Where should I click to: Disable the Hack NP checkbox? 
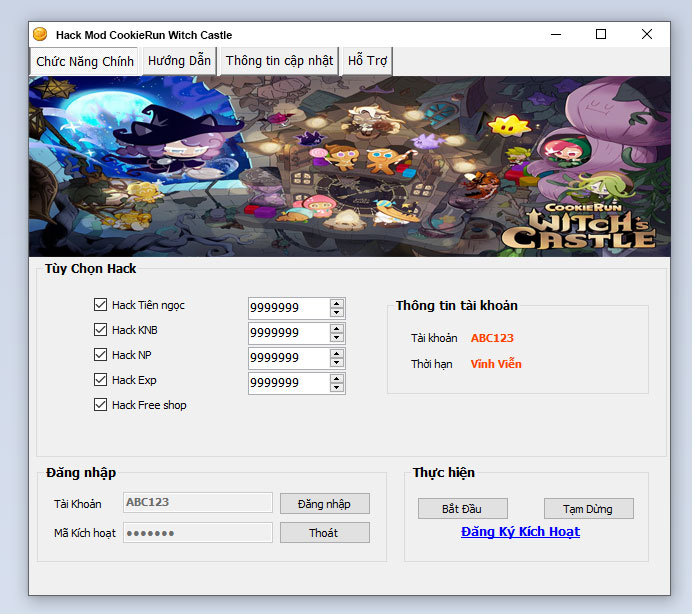(x=100, y=354)
